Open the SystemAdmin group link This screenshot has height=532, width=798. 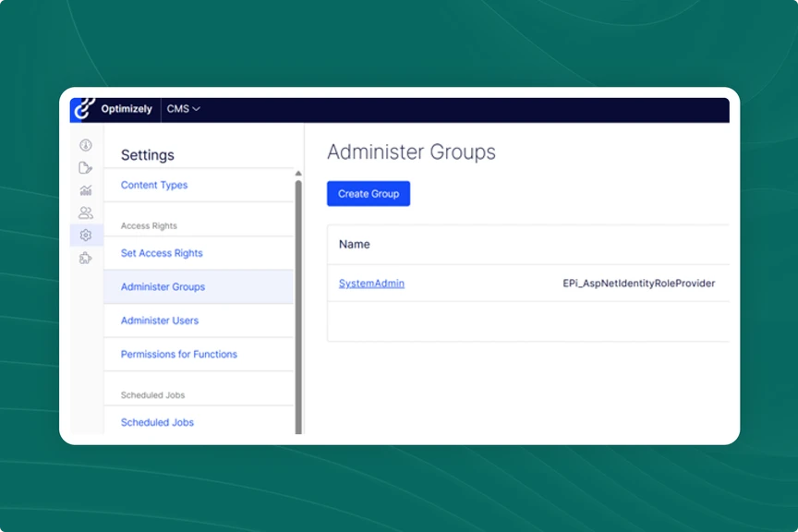point(371,284)
